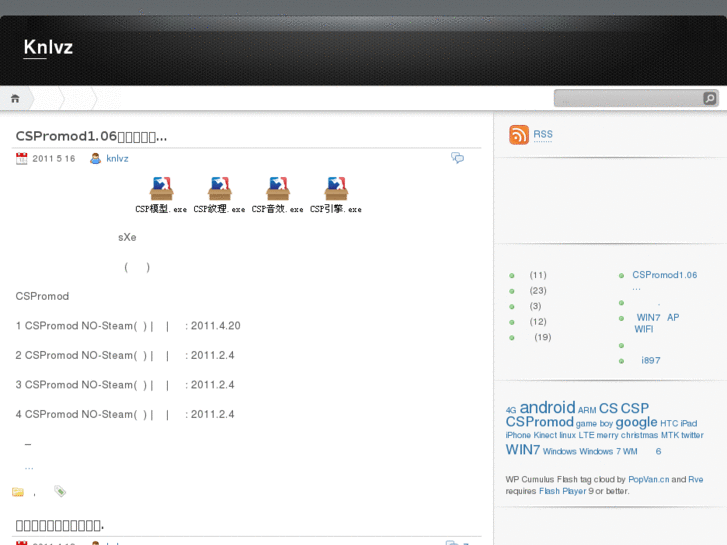Select the ARM tag

[x=587, y=410]
